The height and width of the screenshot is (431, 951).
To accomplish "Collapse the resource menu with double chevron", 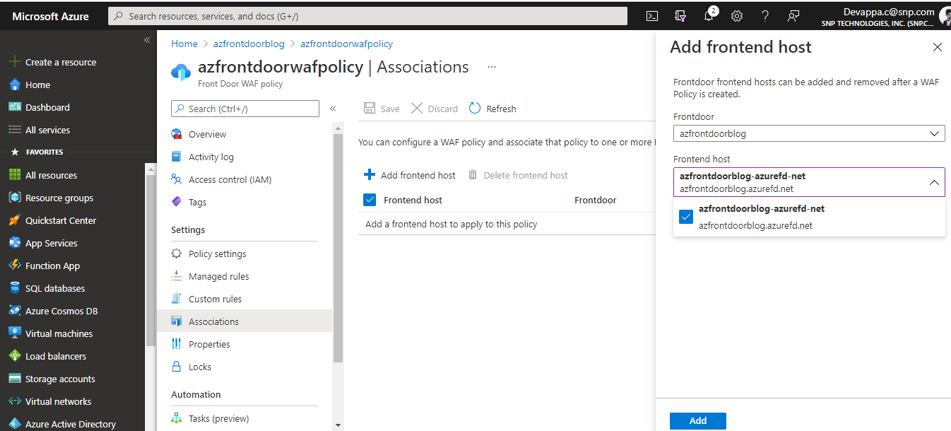I will coord(332,109).
